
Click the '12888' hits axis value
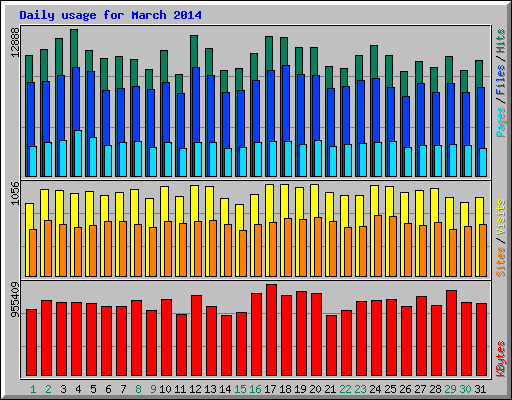point(15,42)
